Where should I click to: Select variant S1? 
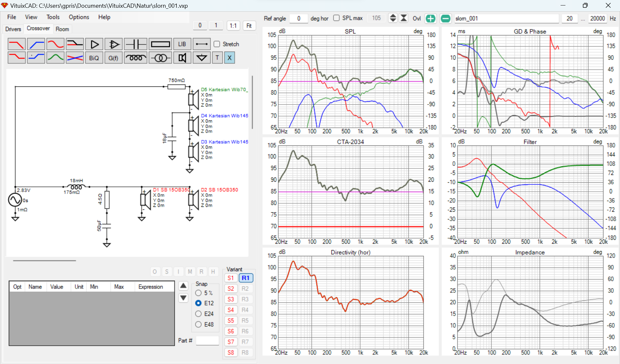[x=231, y=278]
